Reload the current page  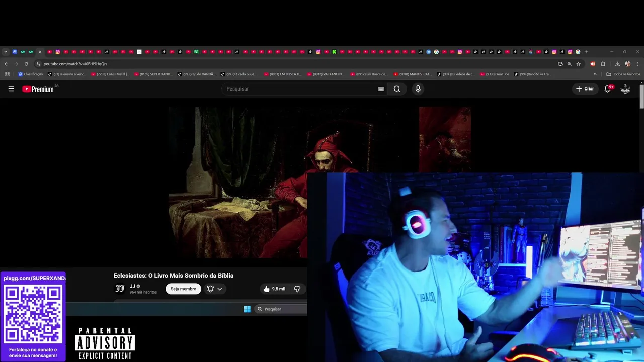pos(26,64)
